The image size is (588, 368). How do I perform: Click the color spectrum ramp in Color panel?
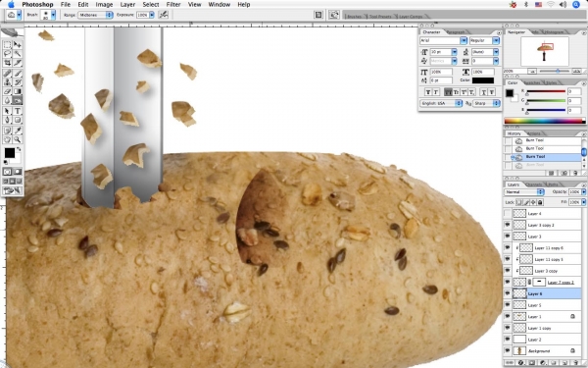[545, 121]
